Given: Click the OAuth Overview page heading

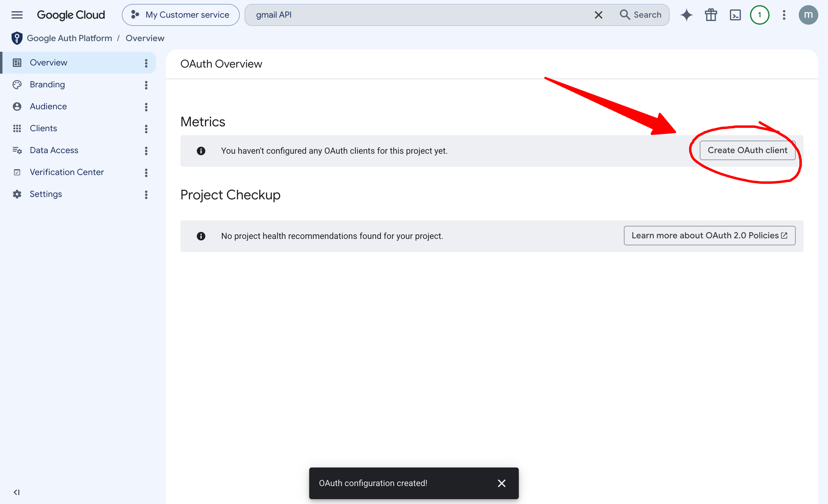Looking at the screenshot, I should coord(221,64).
